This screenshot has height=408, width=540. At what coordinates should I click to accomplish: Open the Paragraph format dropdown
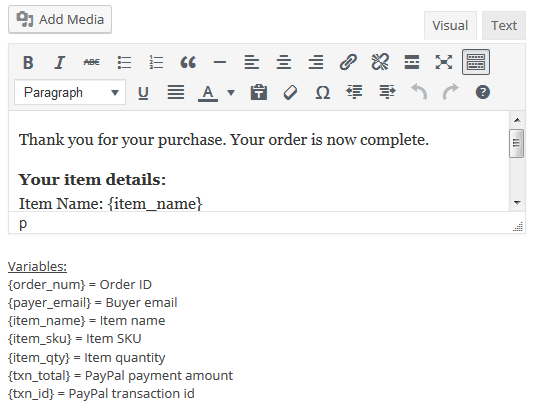(x=70, y=92)
